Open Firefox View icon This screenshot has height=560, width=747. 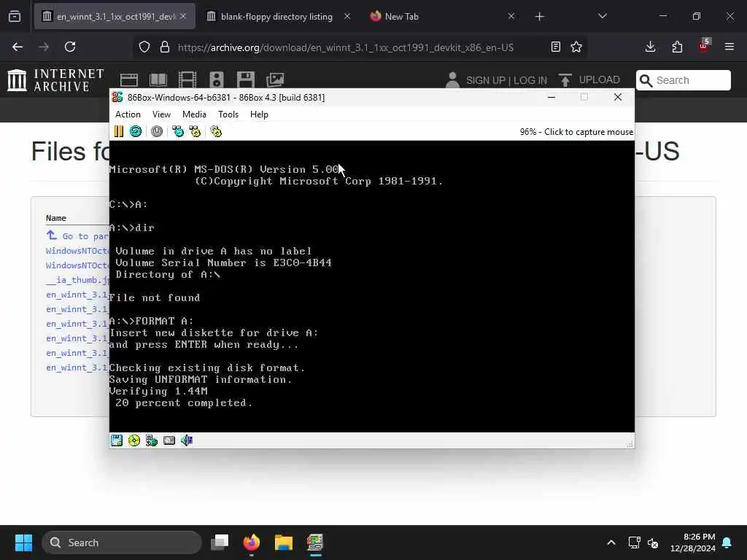coord(15,17)
